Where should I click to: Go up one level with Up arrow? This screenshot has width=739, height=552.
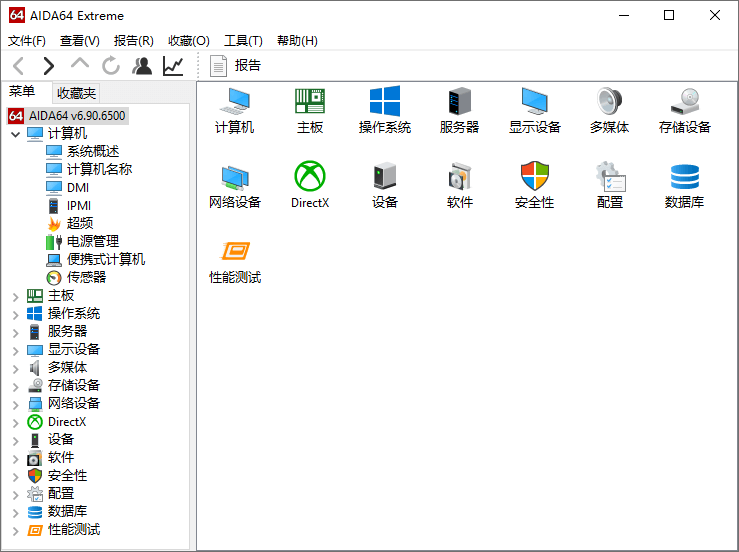(x=80, y=64)
